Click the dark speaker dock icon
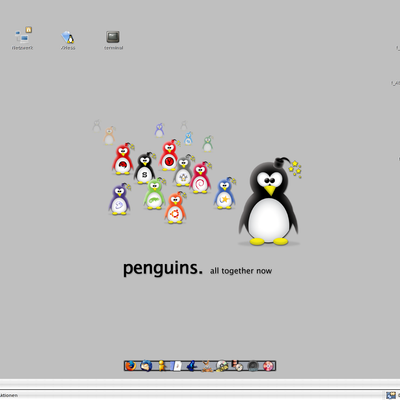400x400 pixels. (253, 366)
